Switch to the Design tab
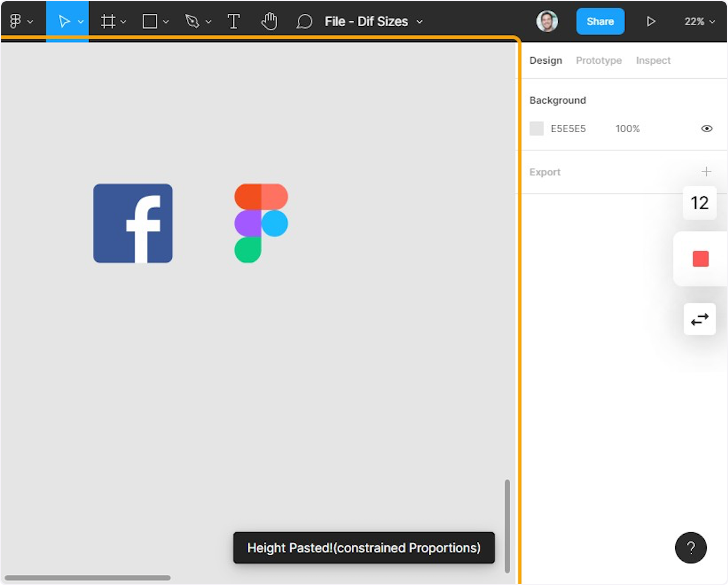 [x=546, y=61]
